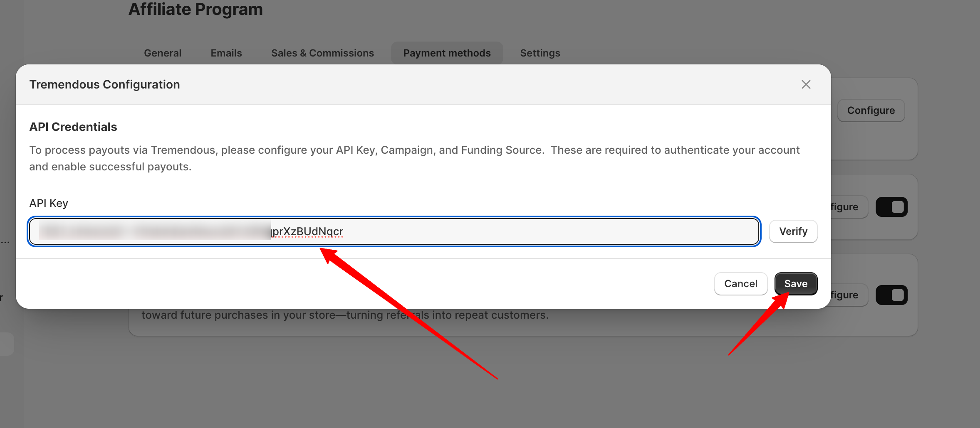Close the Tremendous Configuration dialog
The height and width of the screenshot is (428, 980).
pos(806,84)
